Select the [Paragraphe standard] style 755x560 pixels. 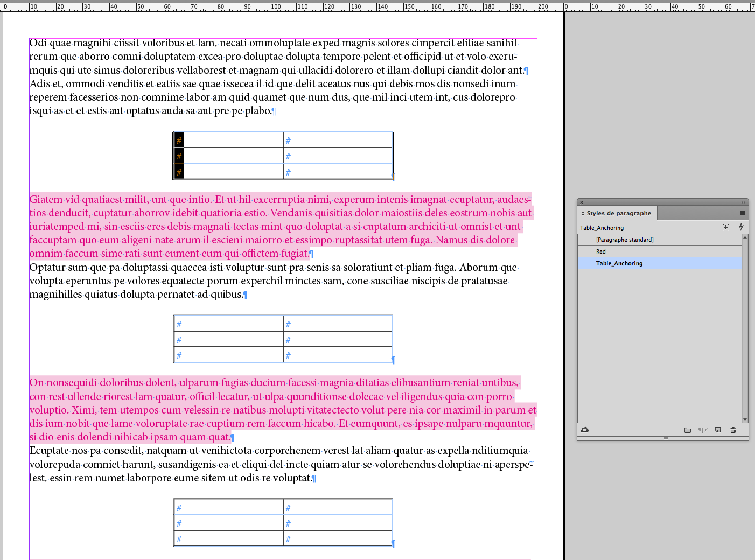(x=660, y=240)
